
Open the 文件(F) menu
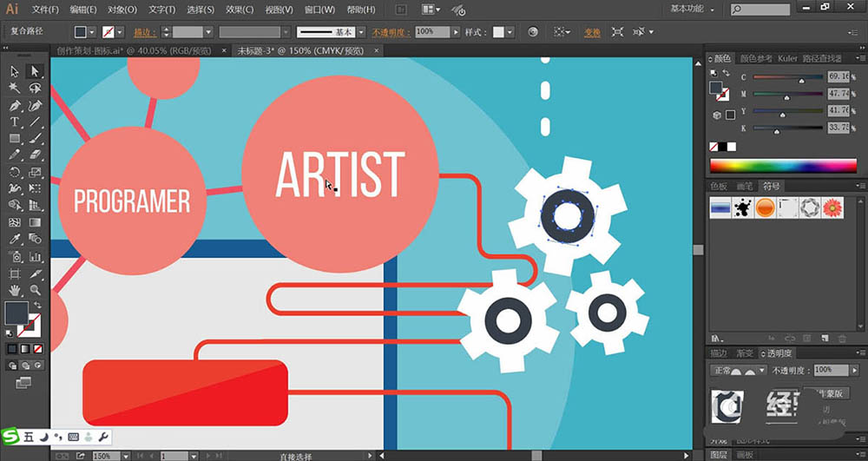coord(45,10)
